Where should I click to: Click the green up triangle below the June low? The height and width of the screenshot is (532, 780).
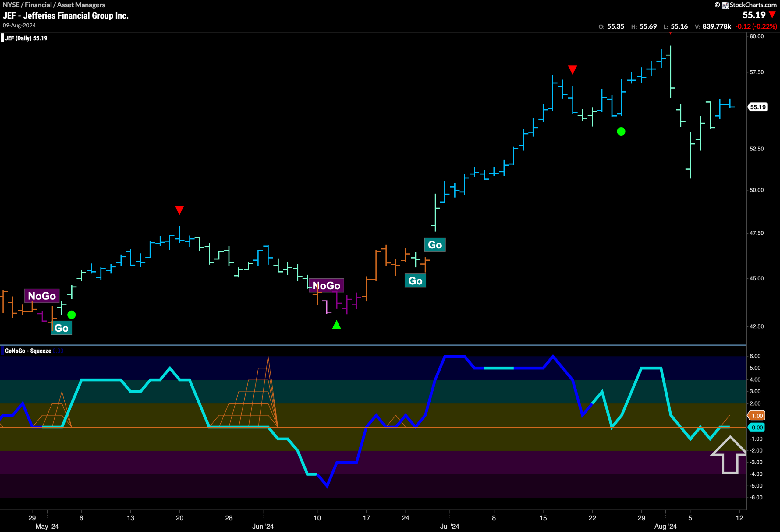coord(337,325)
